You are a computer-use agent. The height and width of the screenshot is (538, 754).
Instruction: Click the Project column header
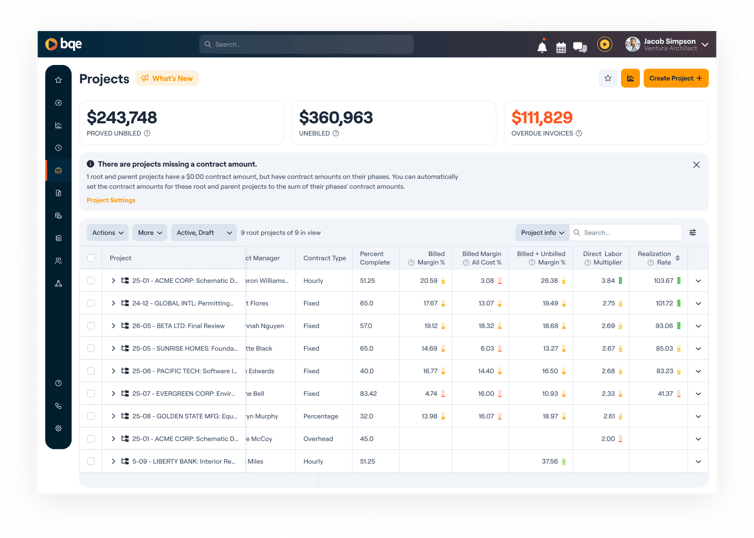120,258
